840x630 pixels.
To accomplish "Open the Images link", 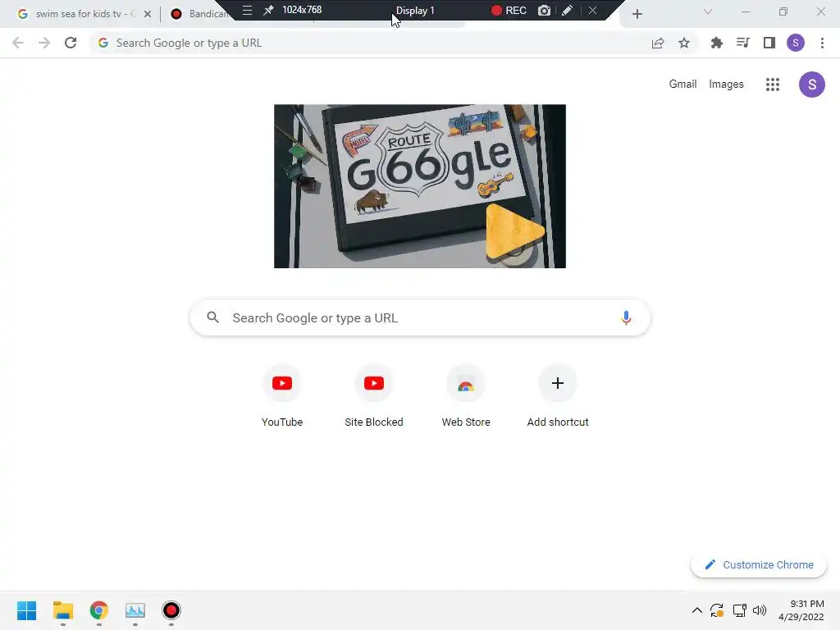I will tap(726, 84).
